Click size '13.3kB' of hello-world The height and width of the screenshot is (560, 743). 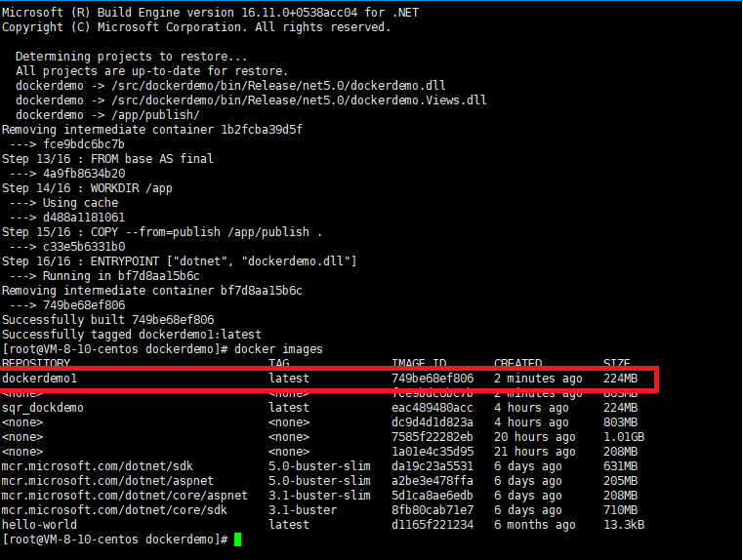[x=624, y=525]
